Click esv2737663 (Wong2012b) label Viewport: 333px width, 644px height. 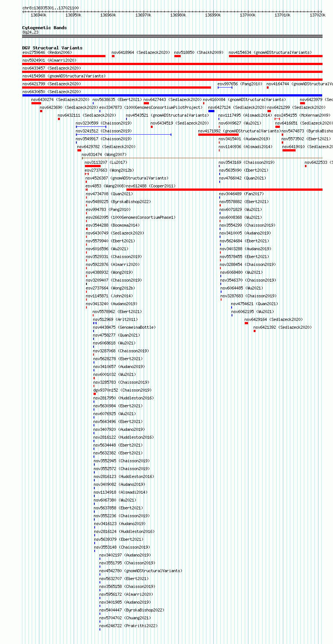pyautogui.click(x=110, y=171)
